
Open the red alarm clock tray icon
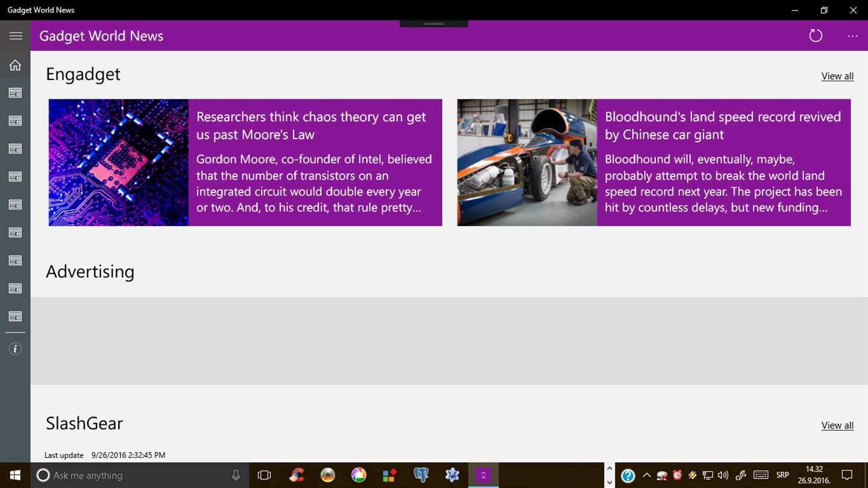[x=677, y=475]
